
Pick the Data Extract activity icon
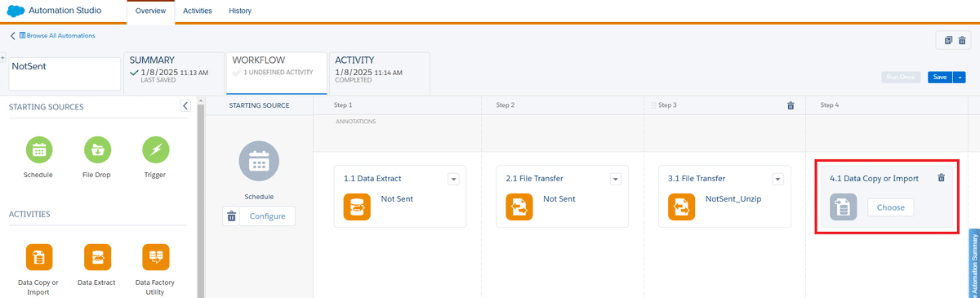(x=98, y=258)
